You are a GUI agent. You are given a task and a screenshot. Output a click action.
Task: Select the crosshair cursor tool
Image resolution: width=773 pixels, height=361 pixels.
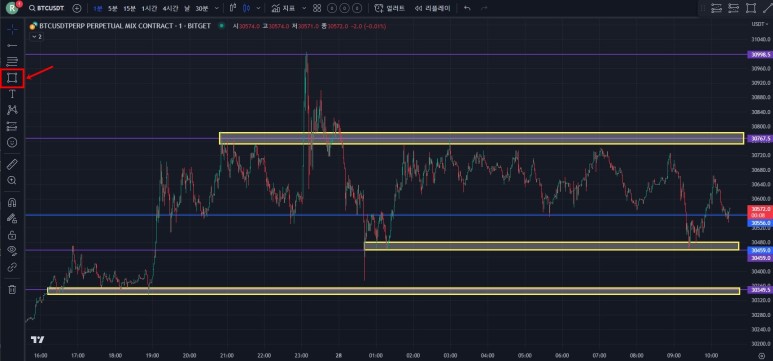[12, 29]
